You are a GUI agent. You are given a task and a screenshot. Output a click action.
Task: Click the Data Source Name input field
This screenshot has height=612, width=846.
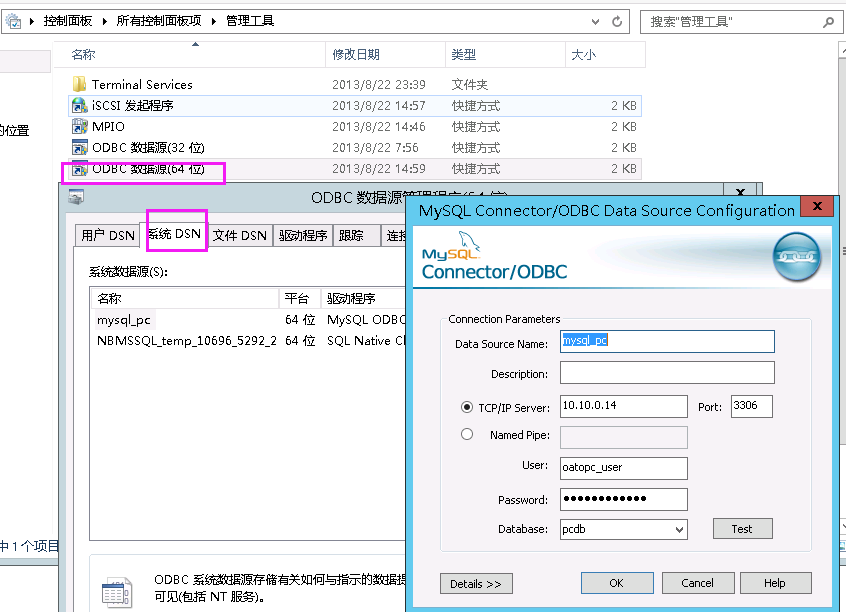667,342
